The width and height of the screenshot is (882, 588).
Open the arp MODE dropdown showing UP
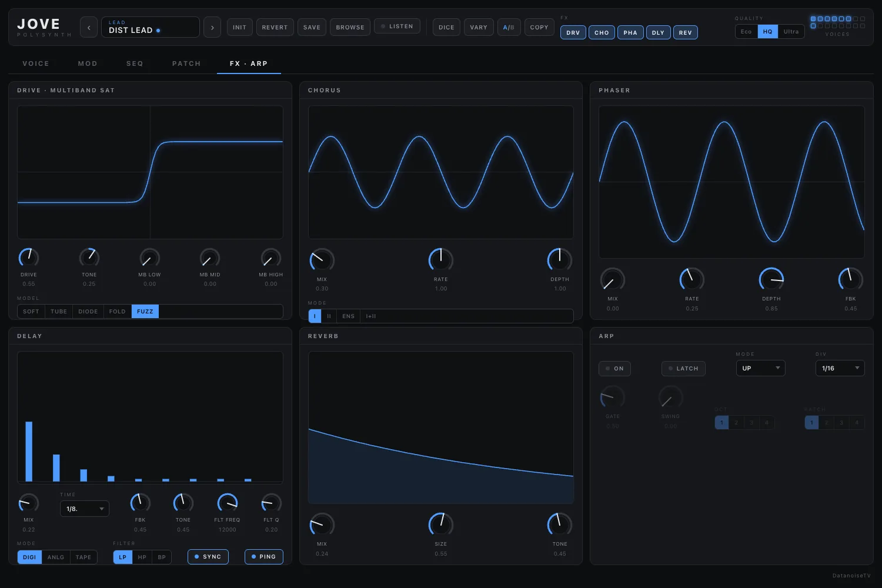point(760,368)
